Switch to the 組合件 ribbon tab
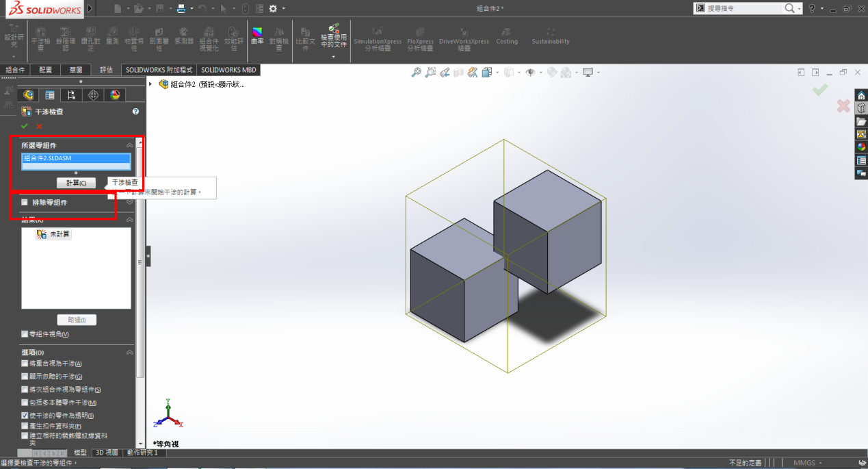The width and height of the screenshot is (868, 469). [15, 70]
